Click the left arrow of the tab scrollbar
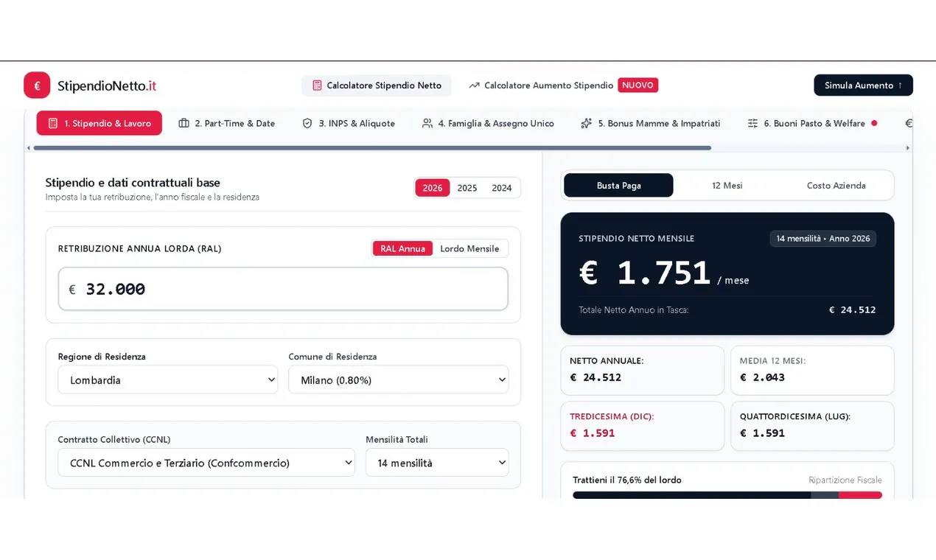936x560 pixels. (29, 148)
